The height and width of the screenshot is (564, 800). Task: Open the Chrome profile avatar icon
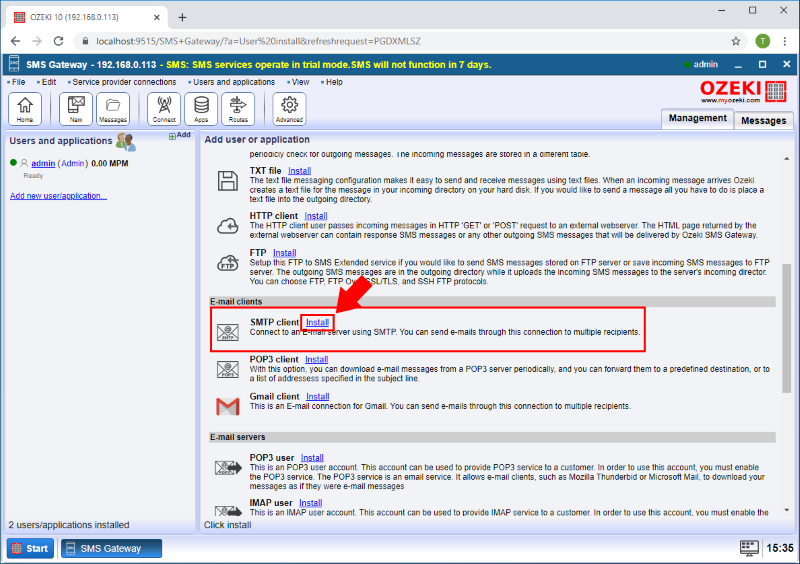[x=763, y=41]
